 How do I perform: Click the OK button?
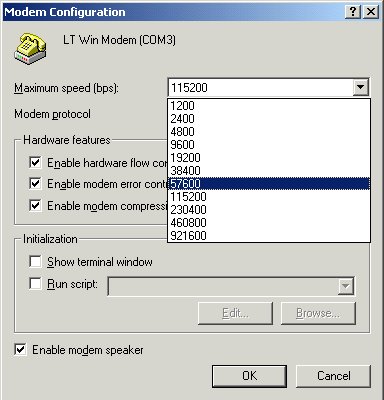point(249,376)
